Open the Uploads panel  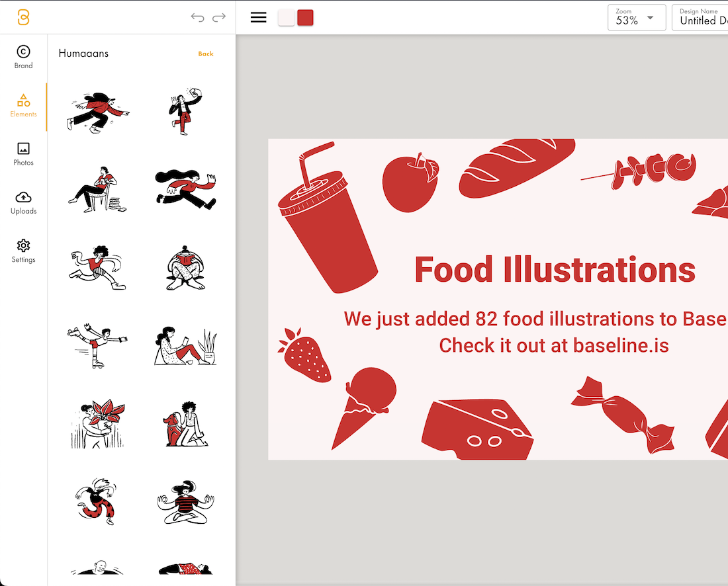pyautogui.click(x=23, y=202)
